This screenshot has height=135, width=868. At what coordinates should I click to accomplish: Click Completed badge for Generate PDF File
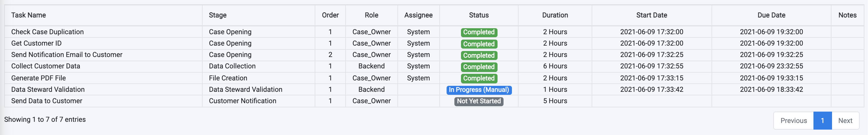[x=478, y=78]
